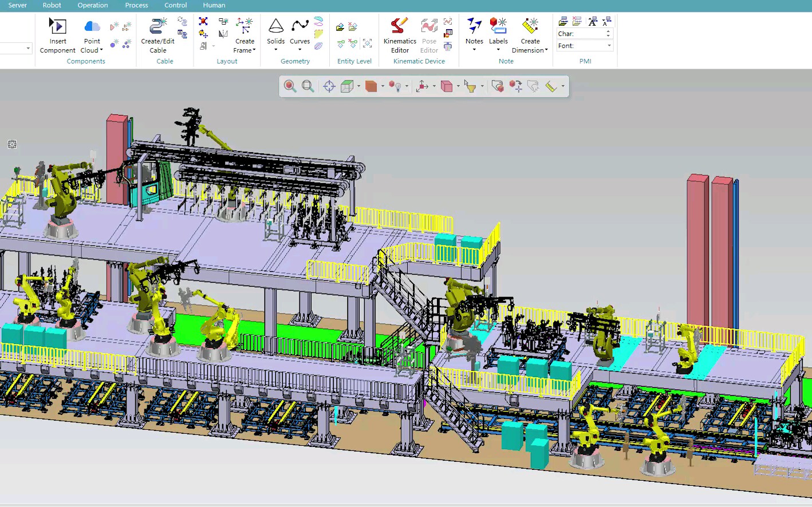
Task: Open the Server ribbon tab
Action: coord(17,5)
